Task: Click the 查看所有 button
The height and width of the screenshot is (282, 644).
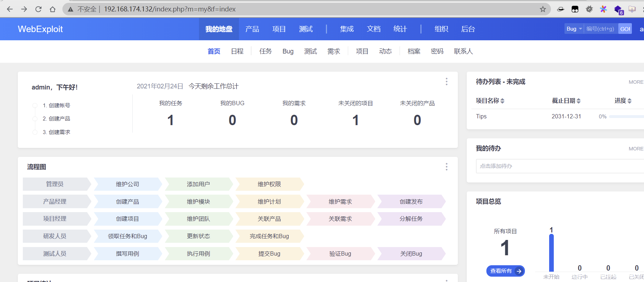Action: tap(505, 271)
